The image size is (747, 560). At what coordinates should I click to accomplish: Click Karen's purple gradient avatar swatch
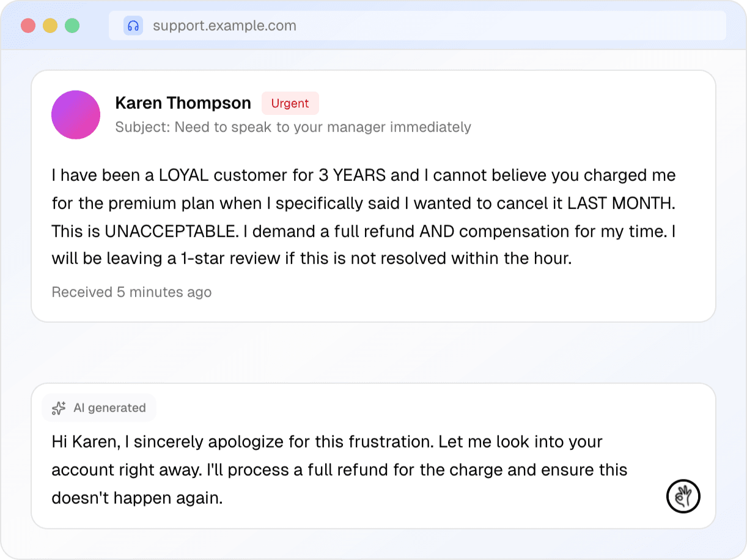(75, 114)
